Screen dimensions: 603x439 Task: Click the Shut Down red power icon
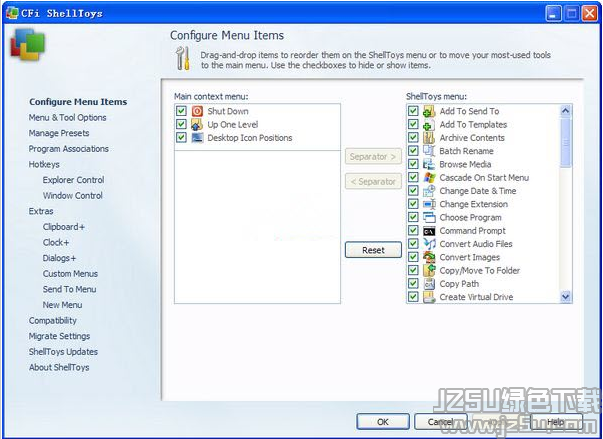coord(197,111)
